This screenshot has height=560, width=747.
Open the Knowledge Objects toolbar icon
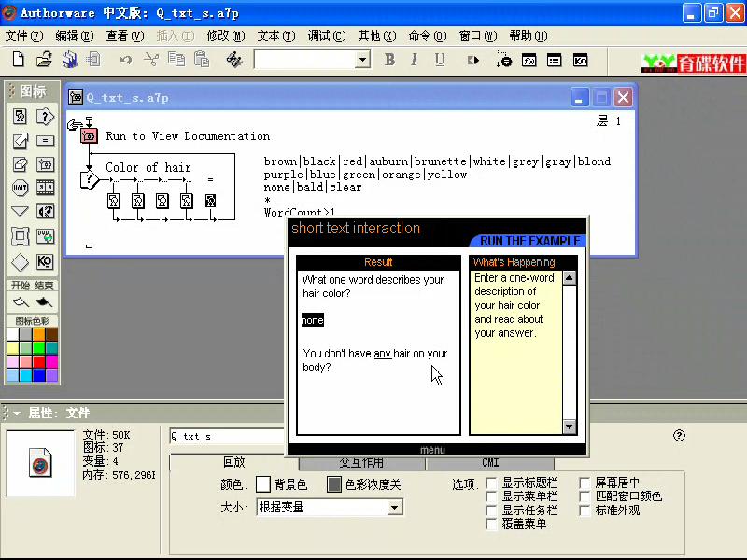[x=580, y=61]
